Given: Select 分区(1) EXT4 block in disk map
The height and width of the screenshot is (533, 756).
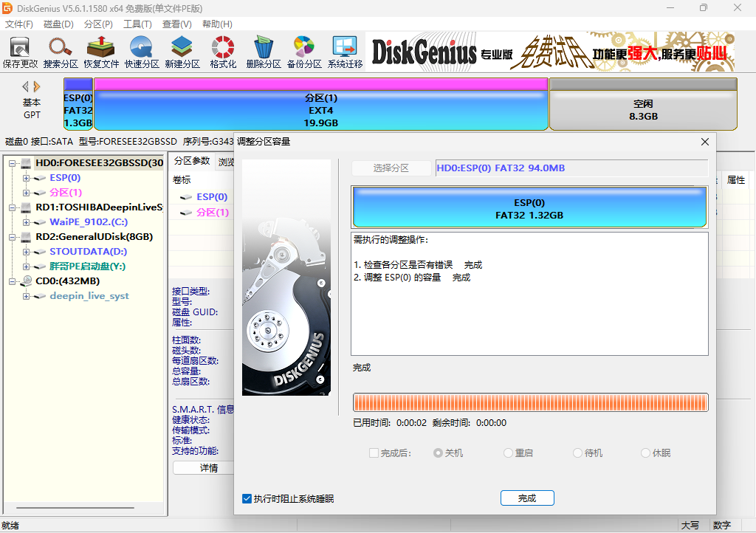Looking at the screenshot, I should point(321,105).
